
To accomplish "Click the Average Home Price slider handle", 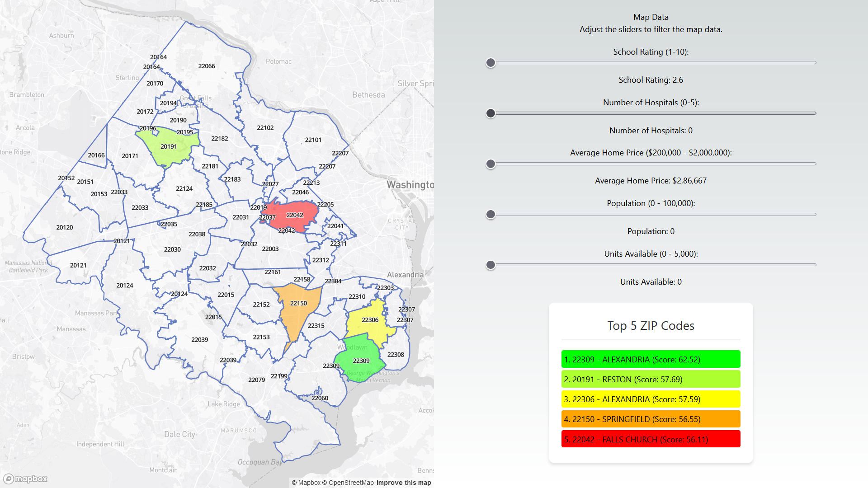I will click(x=491, y=164).
